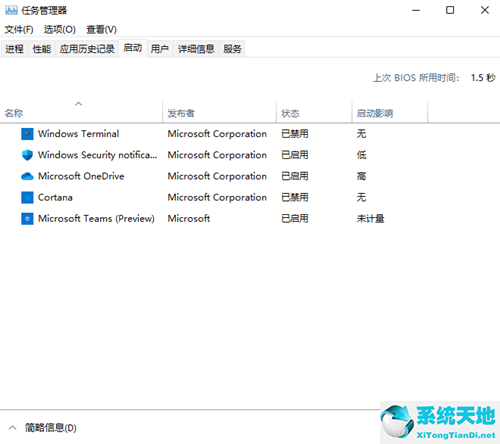
Task: Minimize the Task Manager window
Action: coord(416,10)
